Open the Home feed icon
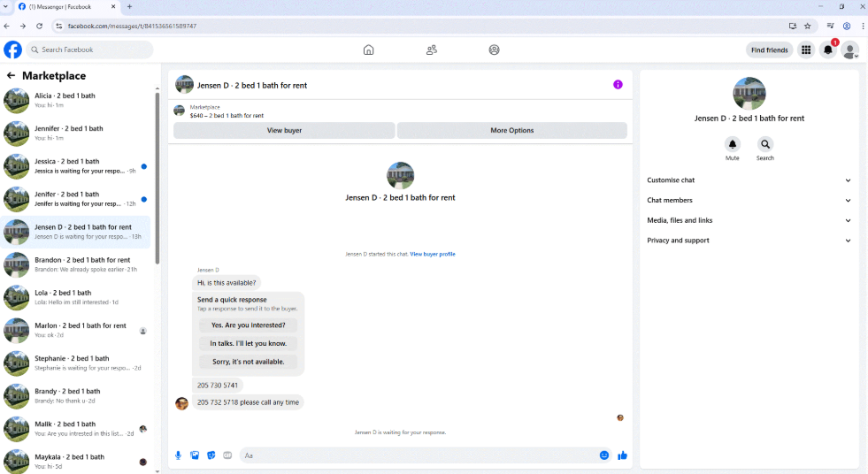This screenshot has width=868, height=474. (369, 50)
